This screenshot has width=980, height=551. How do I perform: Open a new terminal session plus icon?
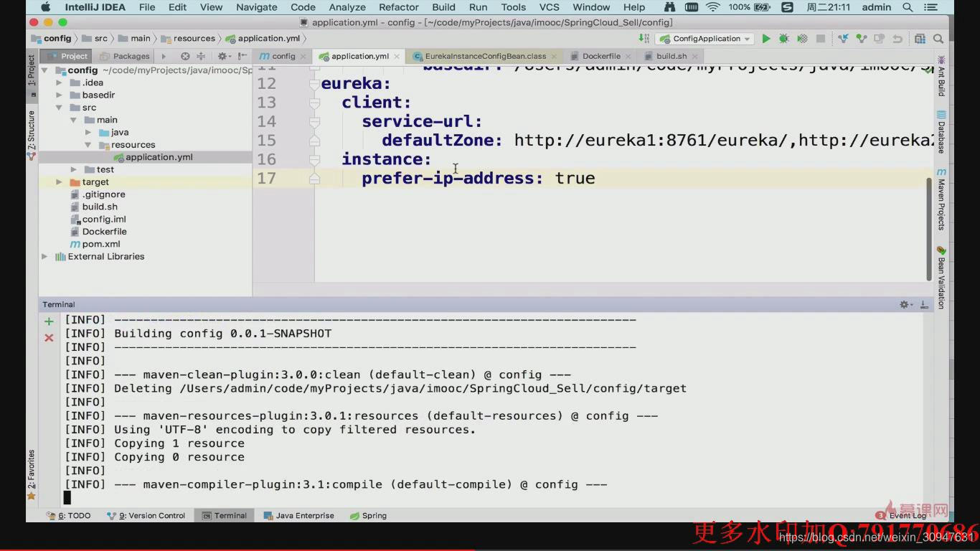pos(49,321)
